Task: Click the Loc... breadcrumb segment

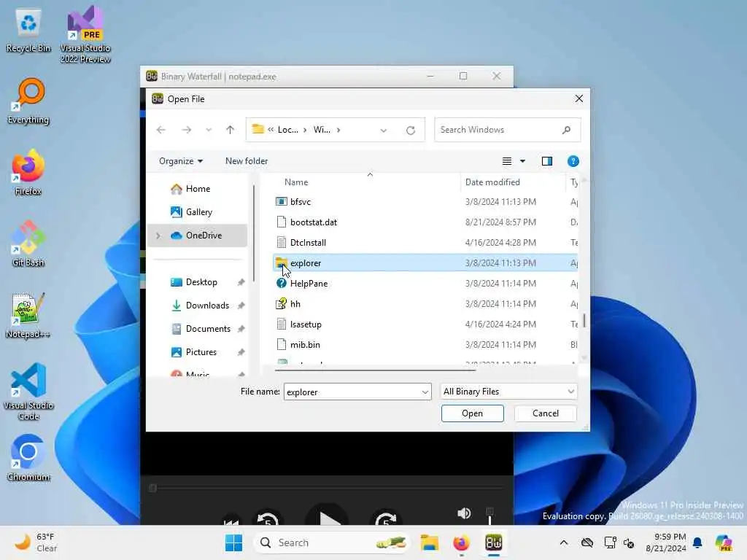Action: (287, 130)
